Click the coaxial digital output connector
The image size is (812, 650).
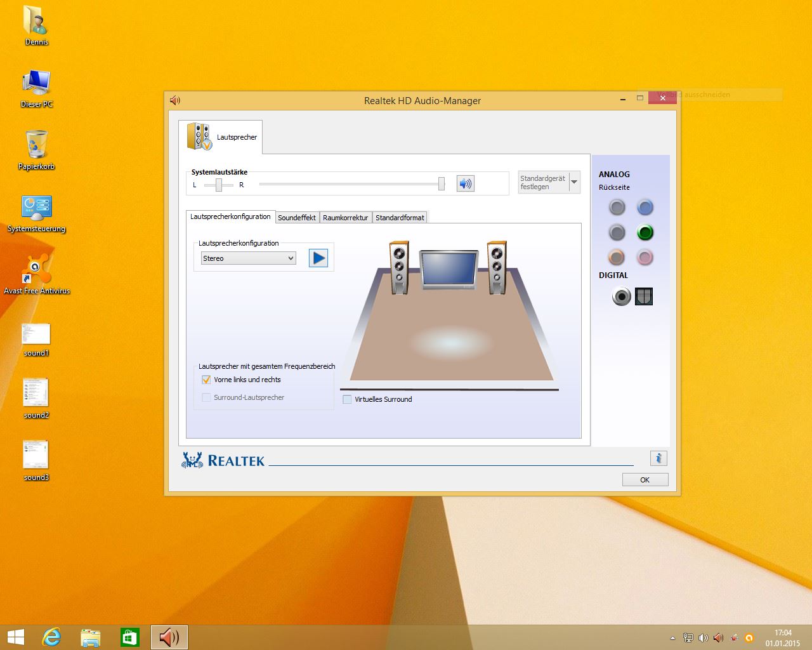click(x=622, y=296)
